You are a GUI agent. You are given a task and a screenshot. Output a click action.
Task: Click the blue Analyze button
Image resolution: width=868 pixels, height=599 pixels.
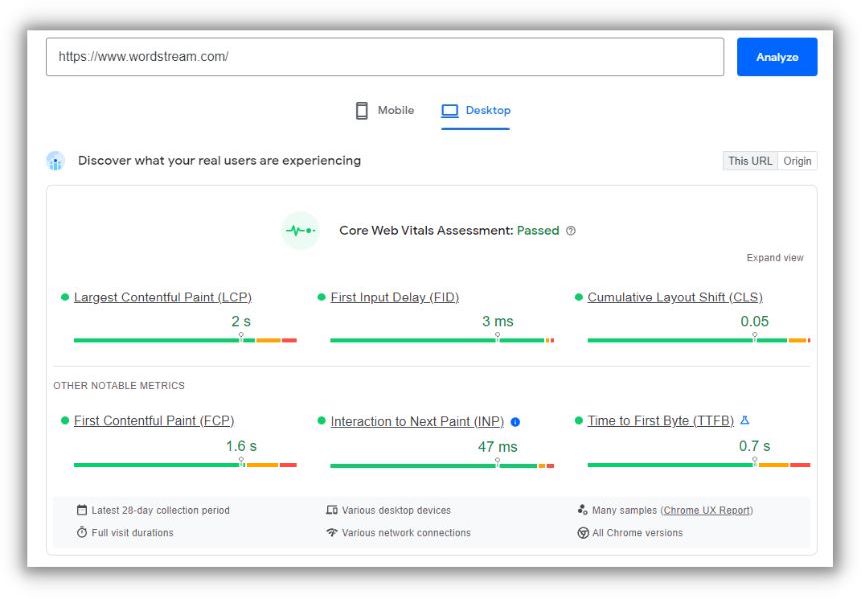(x=777, y=57)
